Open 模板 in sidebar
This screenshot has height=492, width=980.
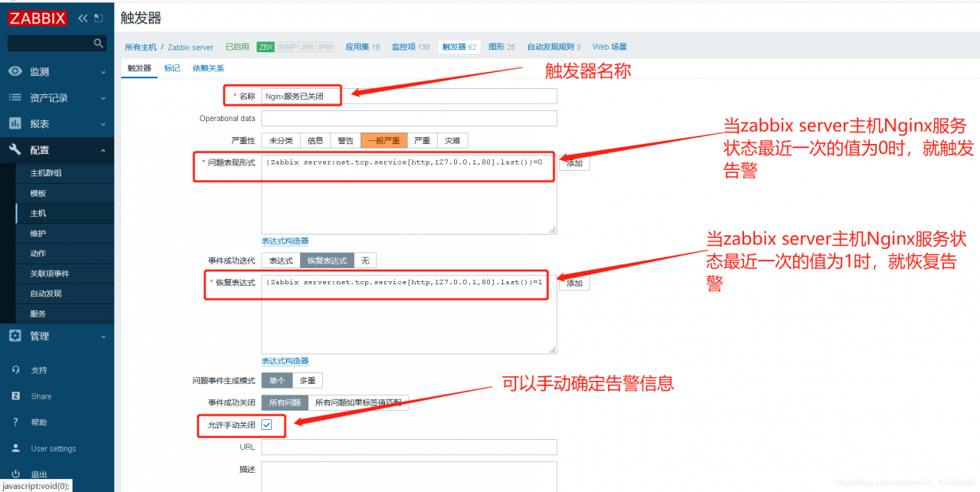(x=38, y=193)
